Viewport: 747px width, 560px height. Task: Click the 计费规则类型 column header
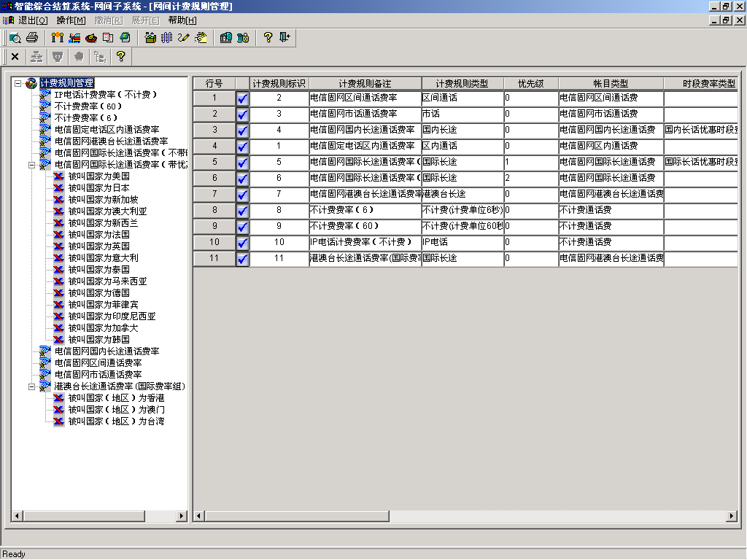pyautogui.click(x=462, y=84)
